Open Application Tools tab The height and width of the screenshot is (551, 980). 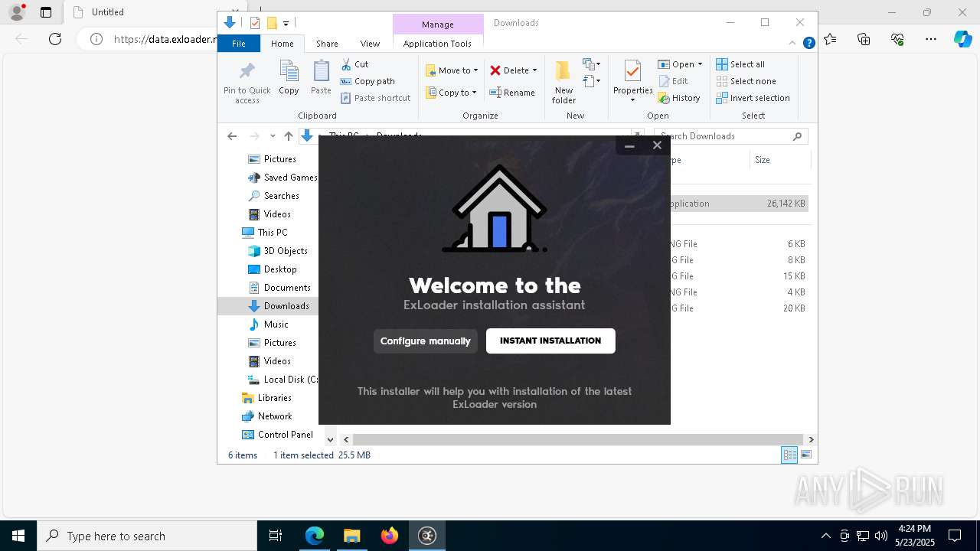[x=437, y=44]
